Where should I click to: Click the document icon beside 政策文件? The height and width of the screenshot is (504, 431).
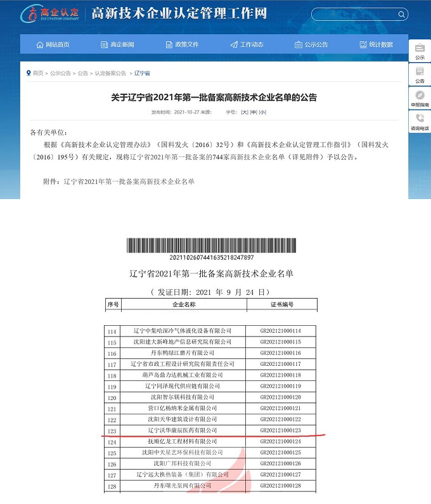(169, 44)
